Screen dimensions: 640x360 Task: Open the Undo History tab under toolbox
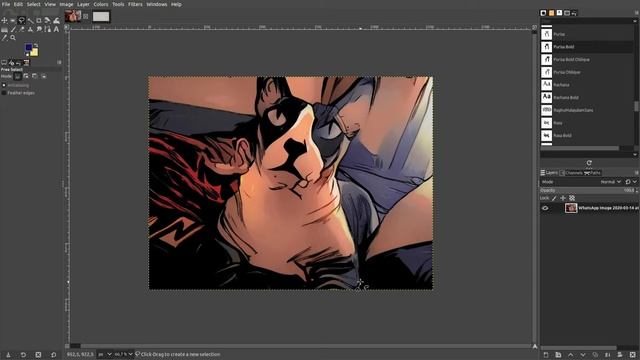click(x=18, y=62)
